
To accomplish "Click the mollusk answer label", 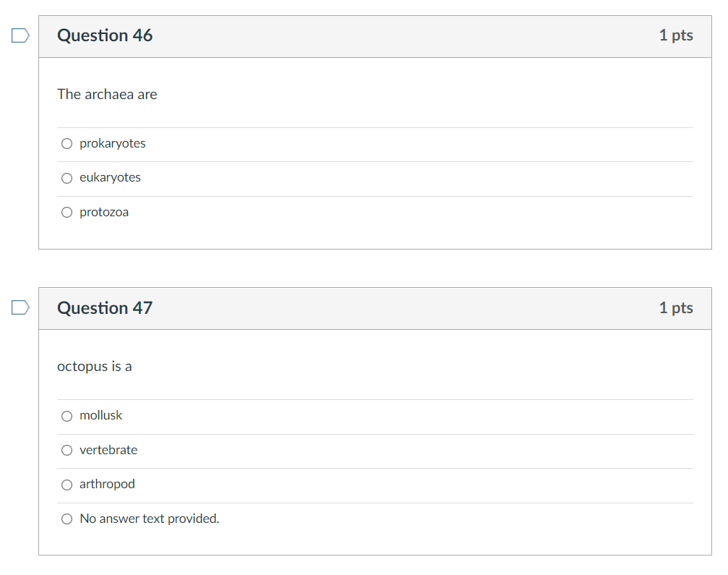I will (100, 415).
